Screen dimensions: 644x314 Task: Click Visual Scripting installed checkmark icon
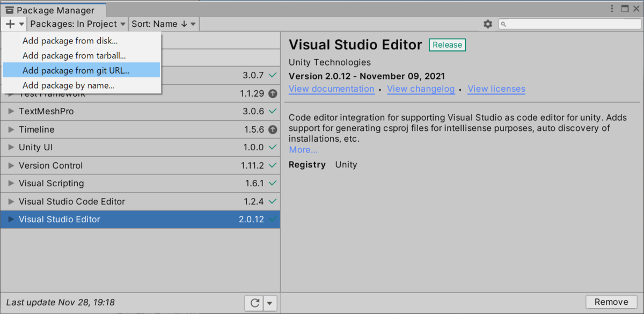[273, 183]
